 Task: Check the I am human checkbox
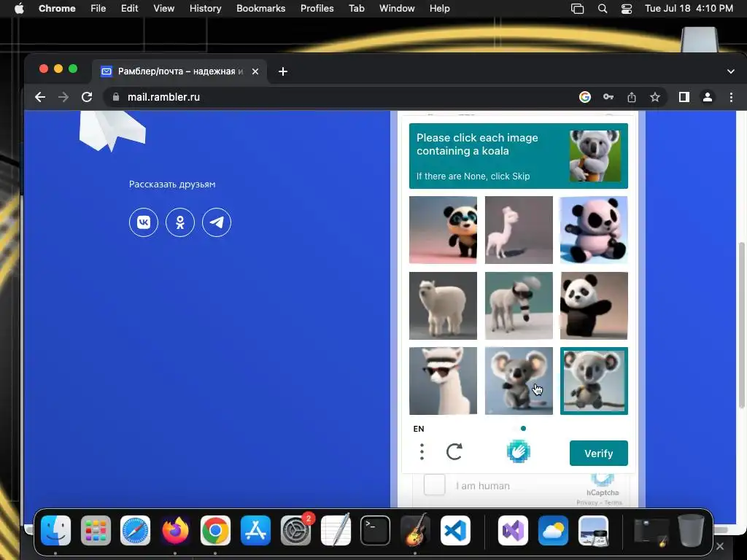[x=434, y=485]
